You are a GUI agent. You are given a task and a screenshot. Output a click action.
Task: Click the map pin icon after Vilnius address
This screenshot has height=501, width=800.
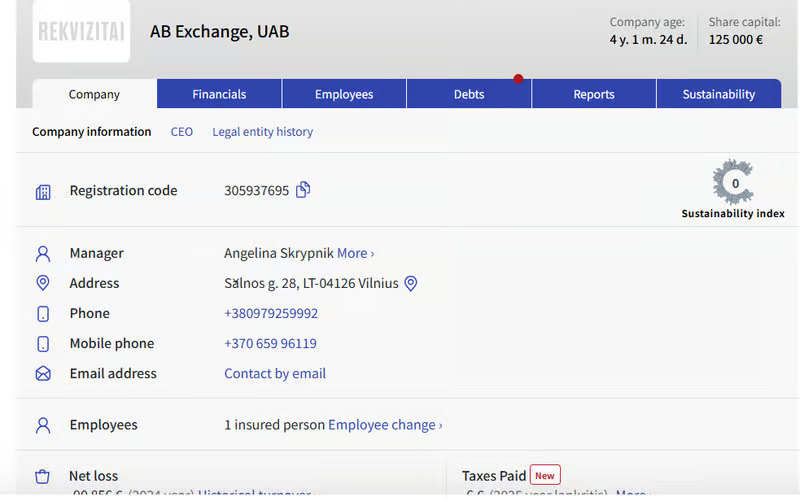pos(410,284)
